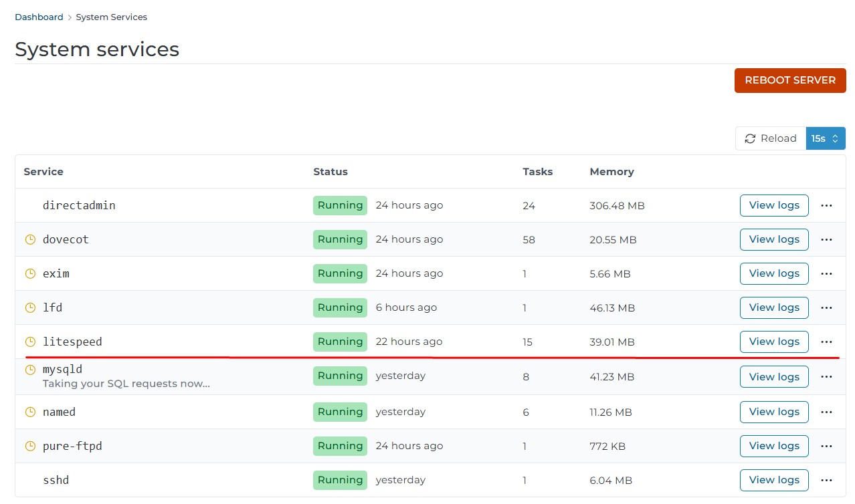This screenshot has height=504, width=855.
Task: Select the named service name
Action: 60,412
